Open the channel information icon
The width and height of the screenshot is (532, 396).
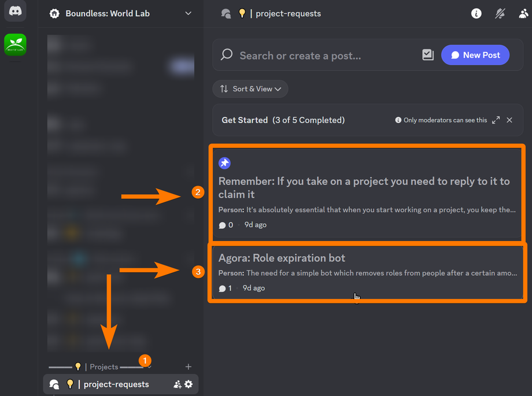pos(476,13)
